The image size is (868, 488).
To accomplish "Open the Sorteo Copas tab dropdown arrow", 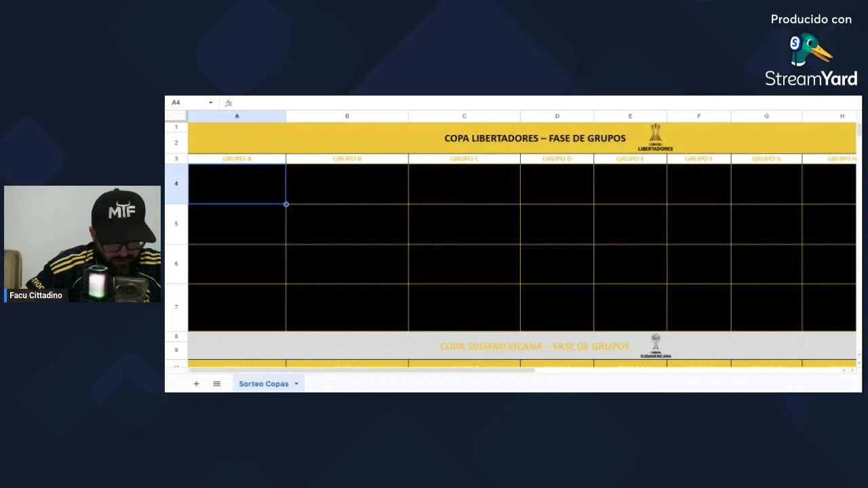I will (x=296, y=384).
